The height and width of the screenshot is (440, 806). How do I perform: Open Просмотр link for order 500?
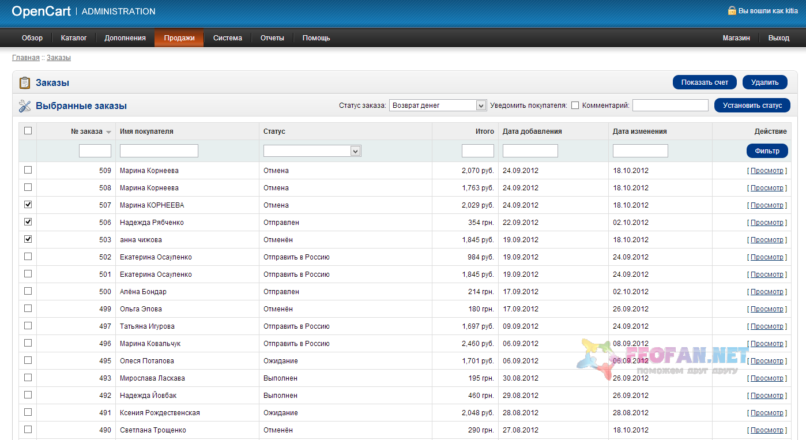[766, 291]
